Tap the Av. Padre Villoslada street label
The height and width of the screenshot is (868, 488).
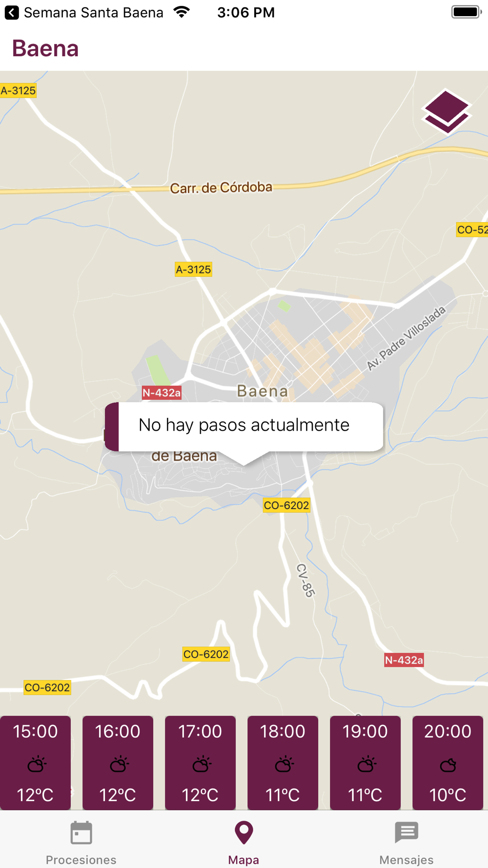406,338
